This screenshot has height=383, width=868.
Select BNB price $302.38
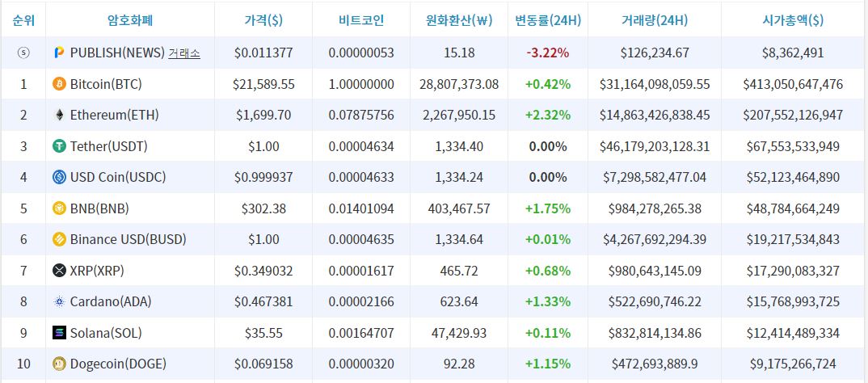pos(263,208)
